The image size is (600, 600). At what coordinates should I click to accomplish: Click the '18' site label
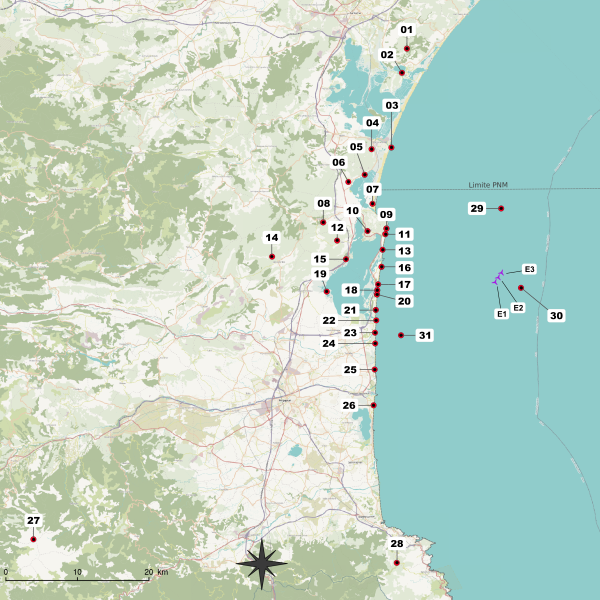[x=351, y=290]
